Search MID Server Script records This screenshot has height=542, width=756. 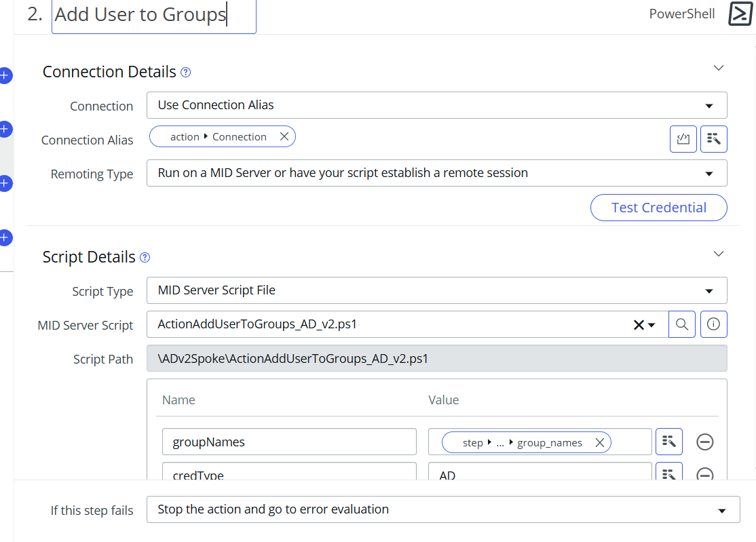682,324
